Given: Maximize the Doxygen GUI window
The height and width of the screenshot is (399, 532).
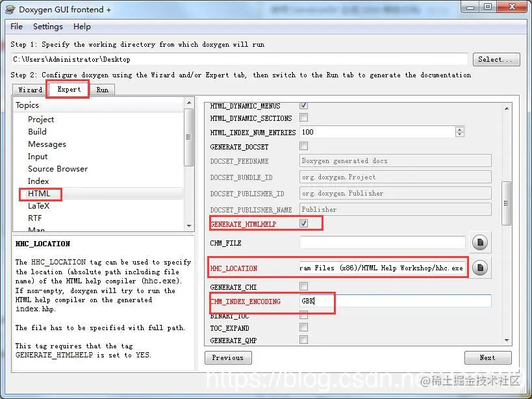Looking at the screenshot, I should 488,6.
